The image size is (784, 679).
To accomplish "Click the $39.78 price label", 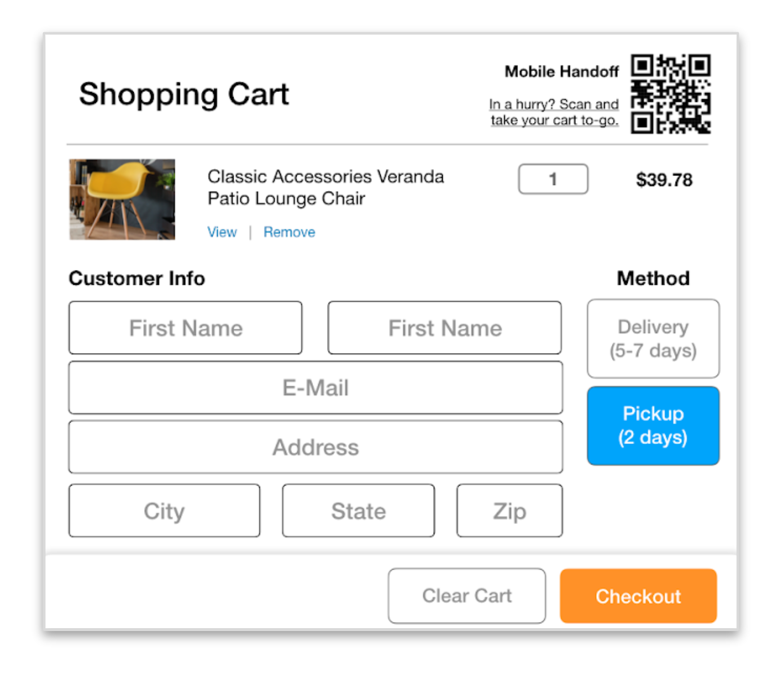I will [664, 180].
